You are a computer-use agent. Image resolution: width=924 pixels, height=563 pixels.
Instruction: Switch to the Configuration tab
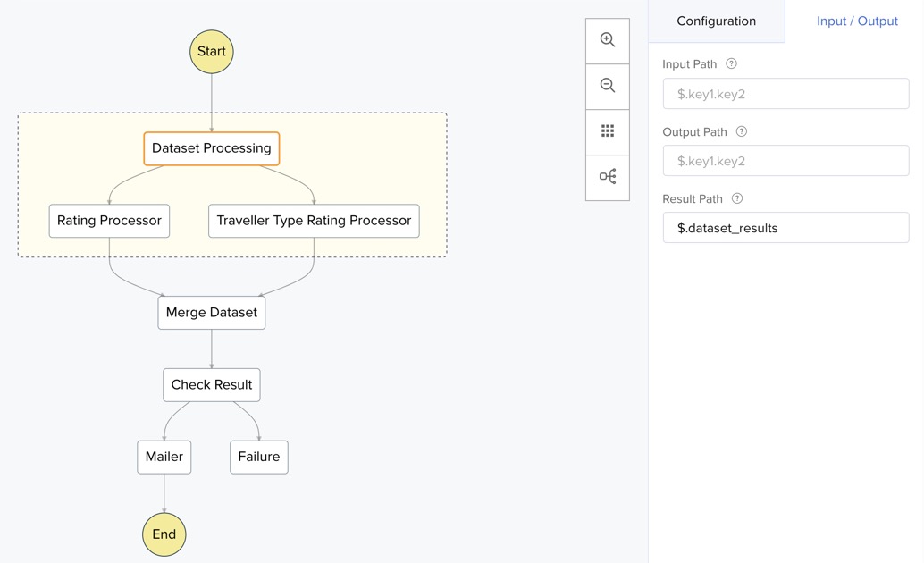[x=716, y=21]
